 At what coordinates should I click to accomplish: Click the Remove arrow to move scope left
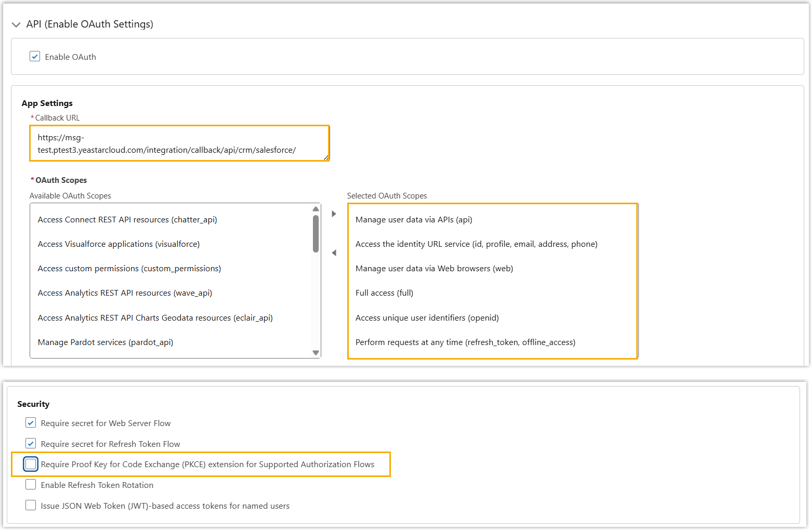[x=334, y=253]
